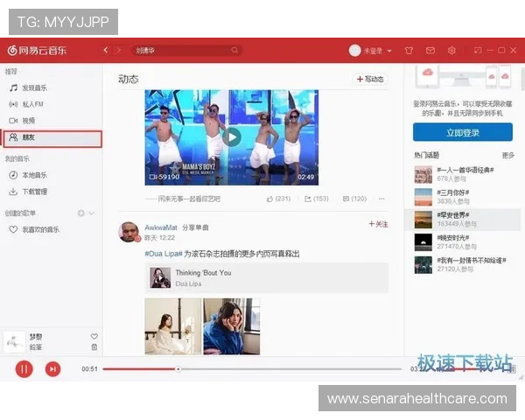Viewport: 525px width, 420px height.
Task: Open topic #早安世界#
Action: click(x=453, y=214)
